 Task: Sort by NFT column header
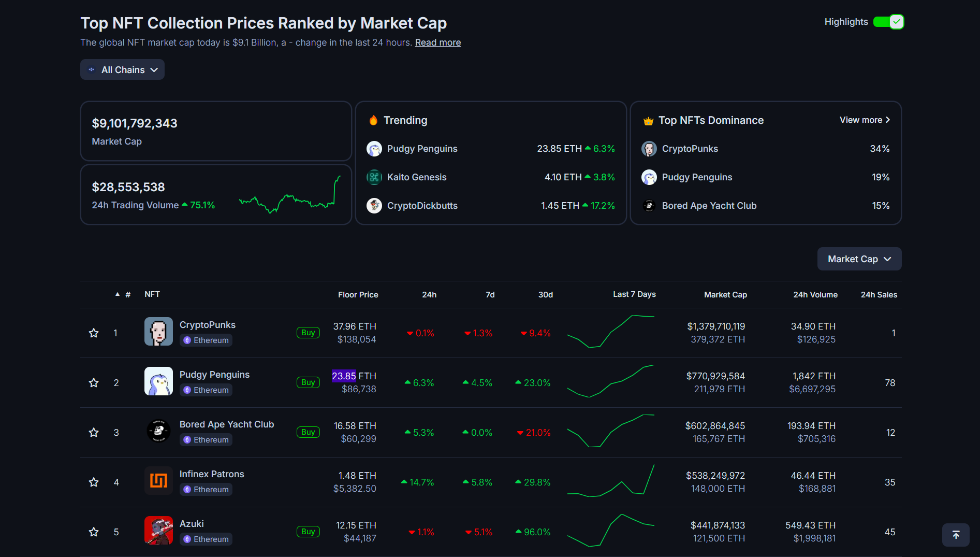(x=152, y=294)
